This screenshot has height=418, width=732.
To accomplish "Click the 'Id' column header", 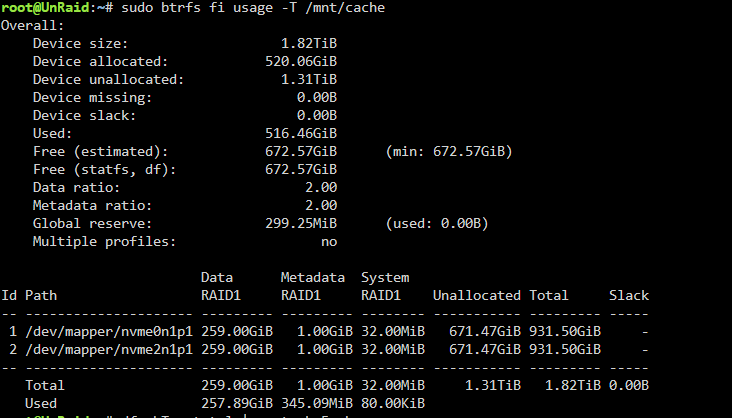I will coord(9,296).
